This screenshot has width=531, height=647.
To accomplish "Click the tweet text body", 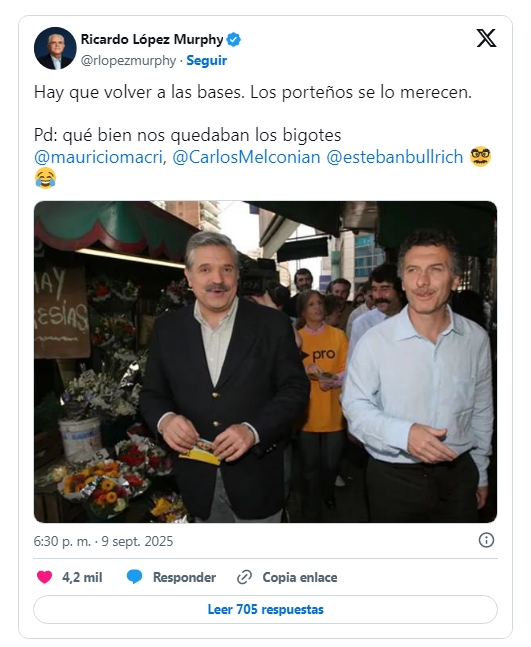I will coord(262,136).
